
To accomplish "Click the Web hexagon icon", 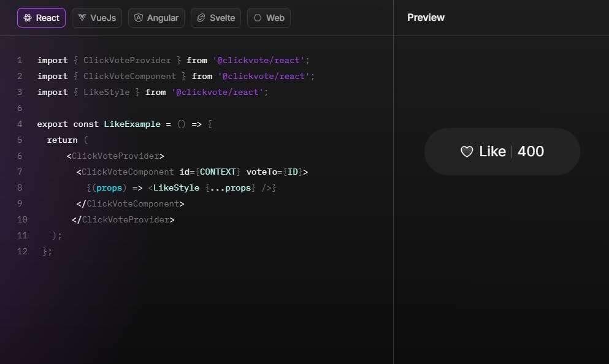I will coord(258,18).
